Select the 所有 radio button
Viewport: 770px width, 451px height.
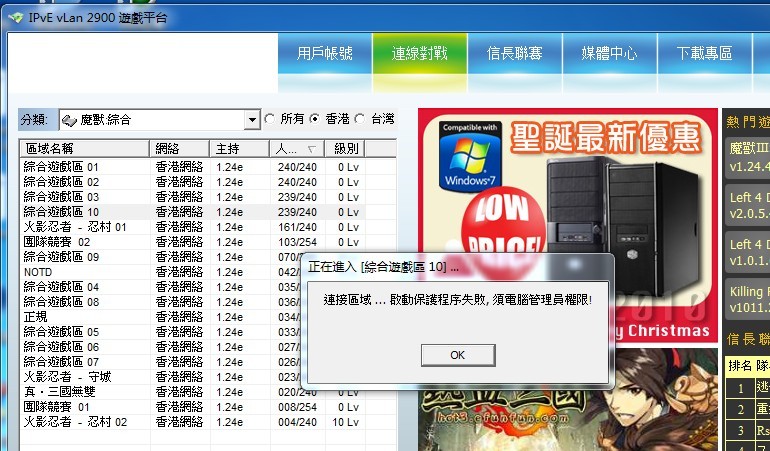click(270, 119)
